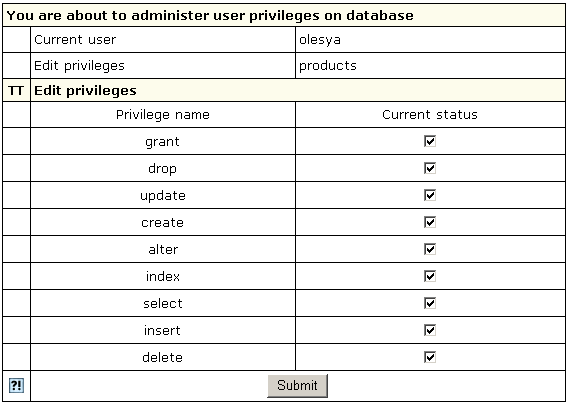Disable the index privilege checkbox

(x=430, y=276)
